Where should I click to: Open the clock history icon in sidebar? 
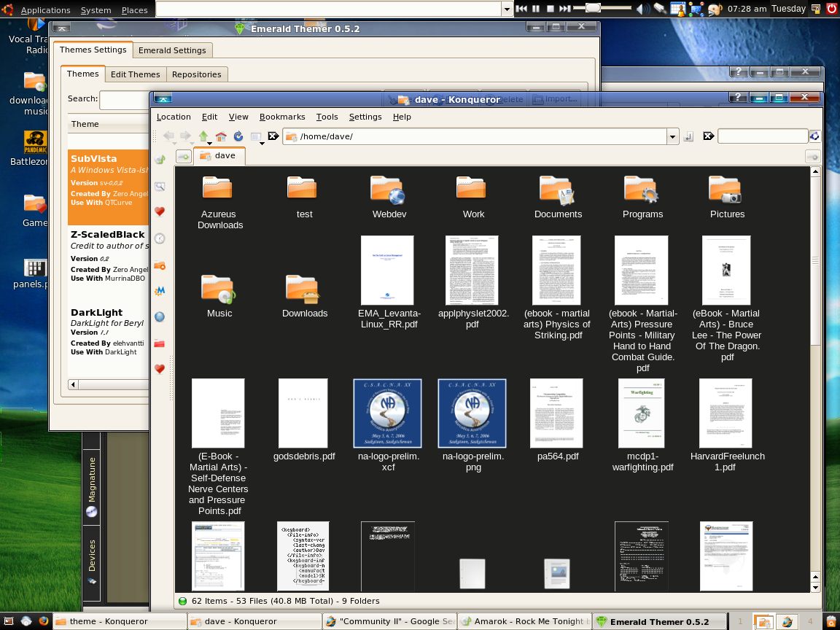(160, 238)
